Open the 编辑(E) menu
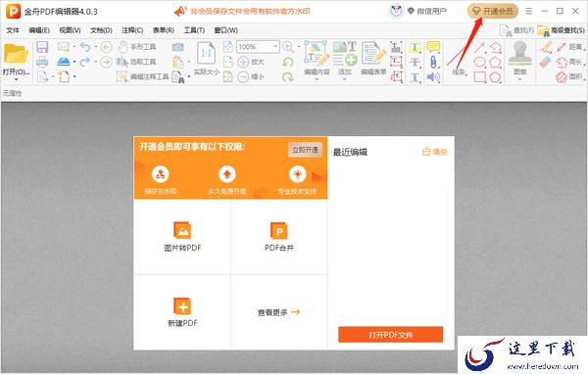Viewport: 588px width, 374px height. point(39,30)
